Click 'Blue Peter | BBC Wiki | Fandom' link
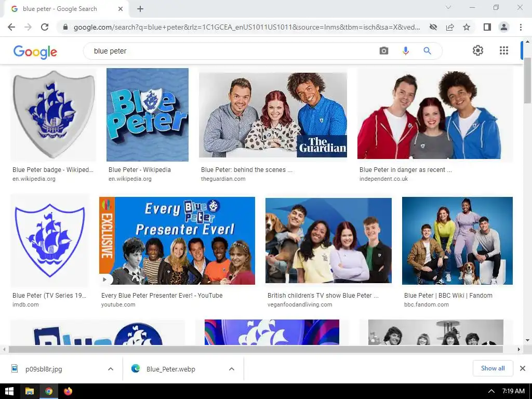532x399 pixels. click(x=448, y=296)
